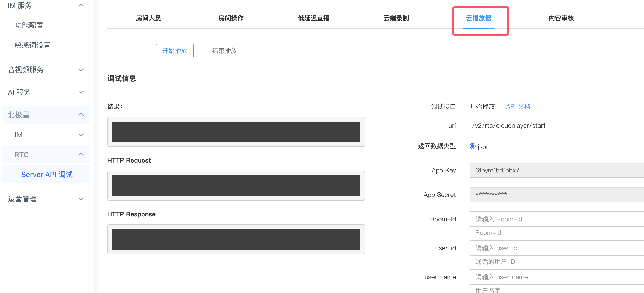Click the 调试信息 heading

coord(122,78)
